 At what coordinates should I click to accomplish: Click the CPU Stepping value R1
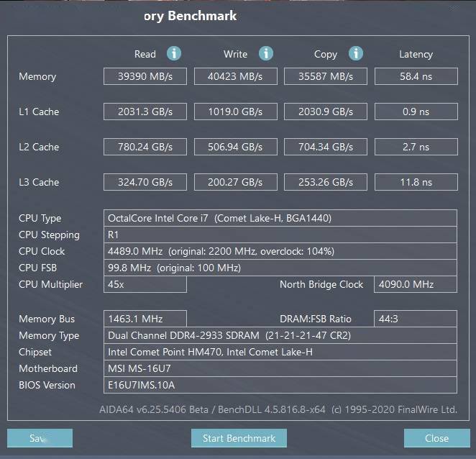[280, 235]
